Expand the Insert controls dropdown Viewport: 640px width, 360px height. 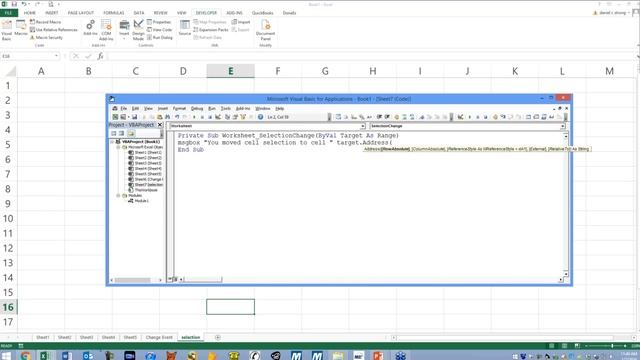[124, 30]
